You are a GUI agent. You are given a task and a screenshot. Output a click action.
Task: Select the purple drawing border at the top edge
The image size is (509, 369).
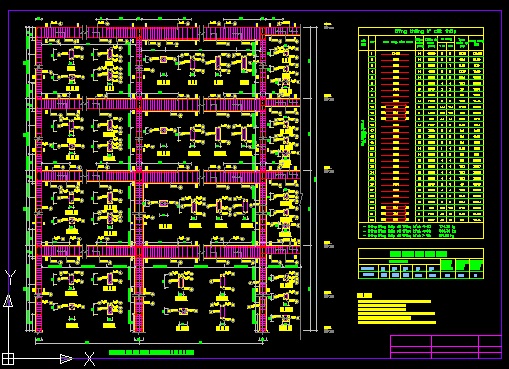tap(255, 11)
